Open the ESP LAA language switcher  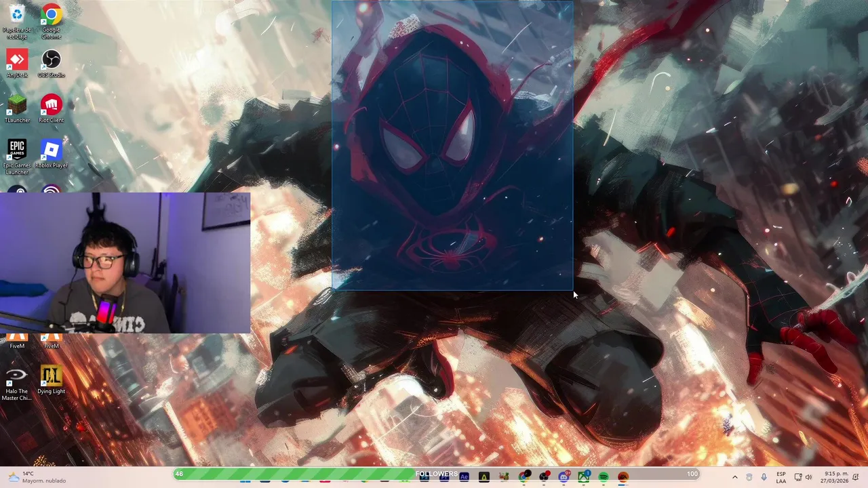point(781,477)
